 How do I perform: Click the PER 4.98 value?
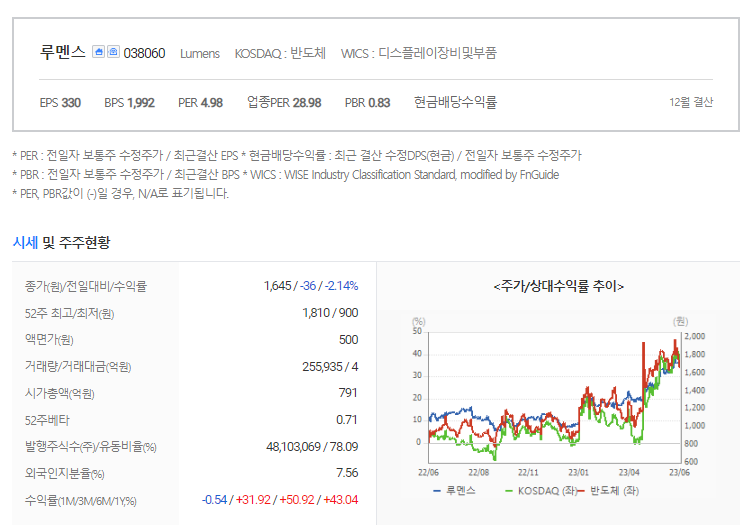pyautogui.click(x=200, y=103)
